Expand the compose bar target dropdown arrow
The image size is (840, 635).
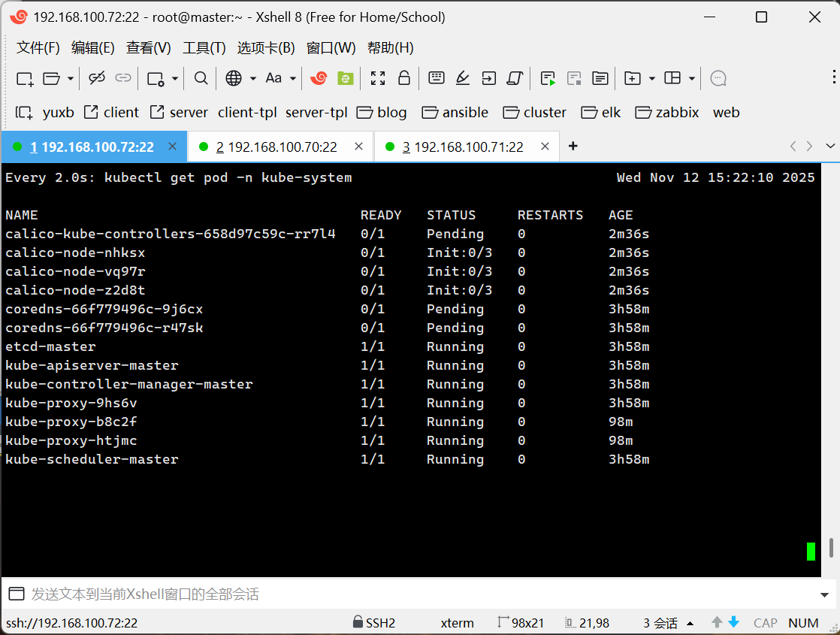point(824,594)
